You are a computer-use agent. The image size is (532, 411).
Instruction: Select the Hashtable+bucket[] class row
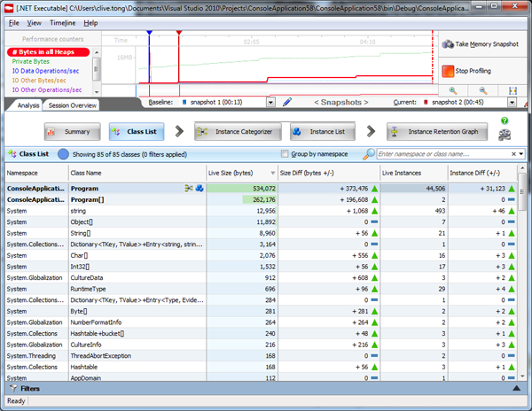tap(262, 334)
